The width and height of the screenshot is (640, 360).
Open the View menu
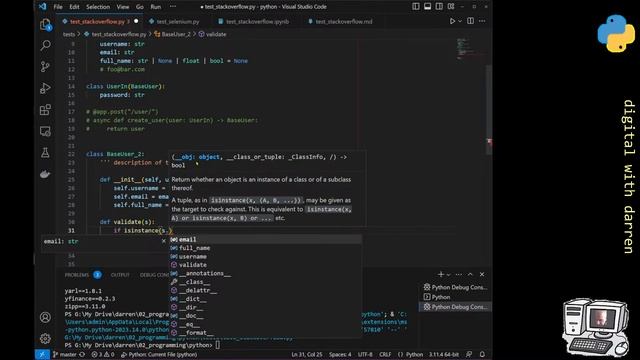click(x=123, y=7)
